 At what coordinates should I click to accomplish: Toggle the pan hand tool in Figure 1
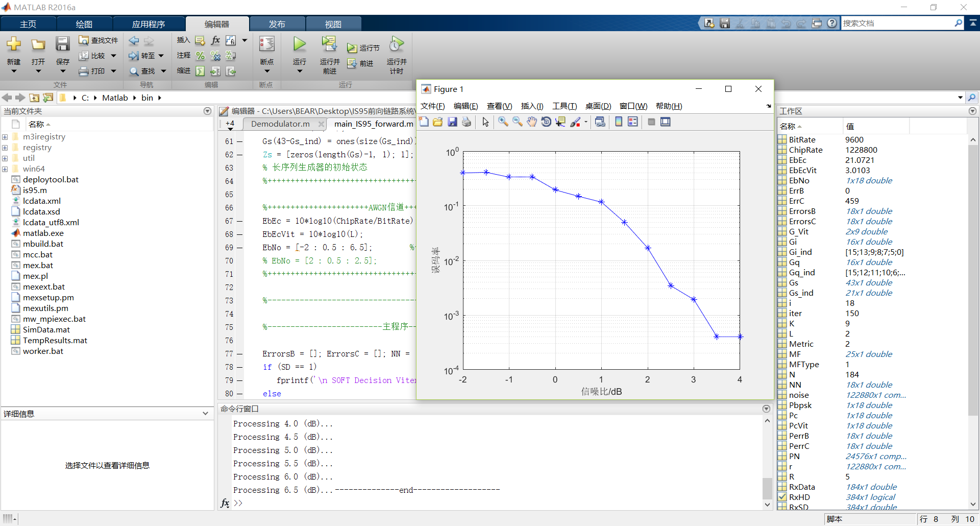pos(532,122)
